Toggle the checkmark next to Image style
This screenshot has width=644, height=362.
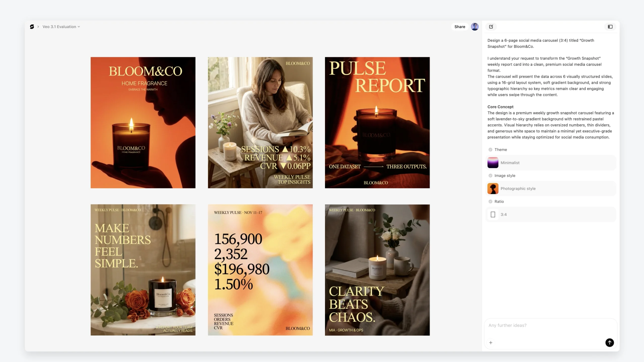(x=490, y=175)
